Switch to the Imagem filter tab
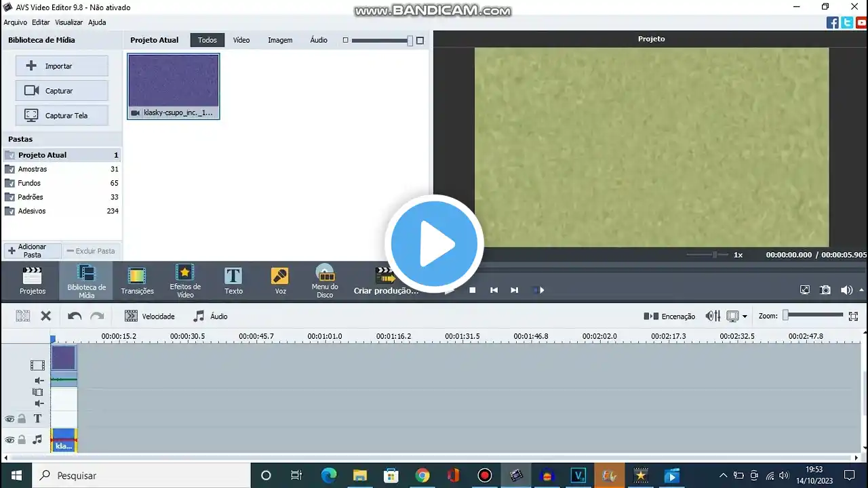 279,40
